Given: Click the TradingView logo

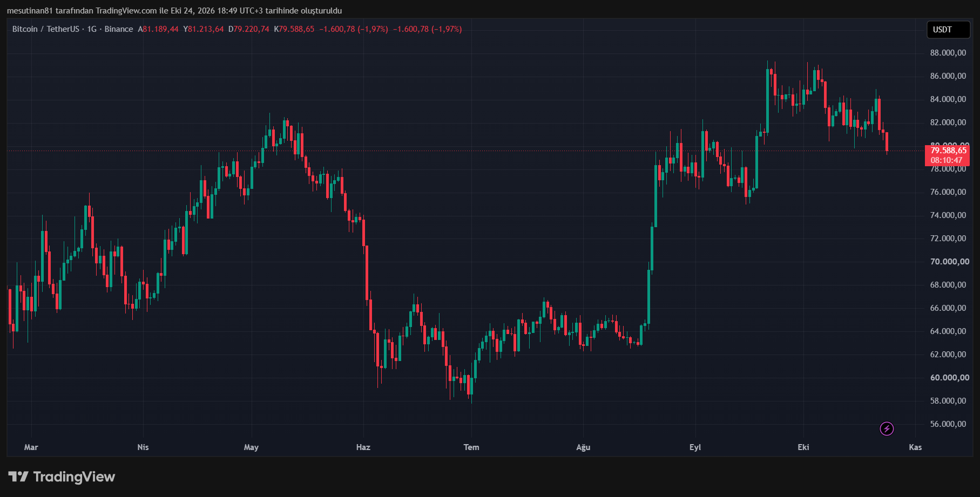Looking at the screenshot, I should pyautogui.click(x=62, y=476).
